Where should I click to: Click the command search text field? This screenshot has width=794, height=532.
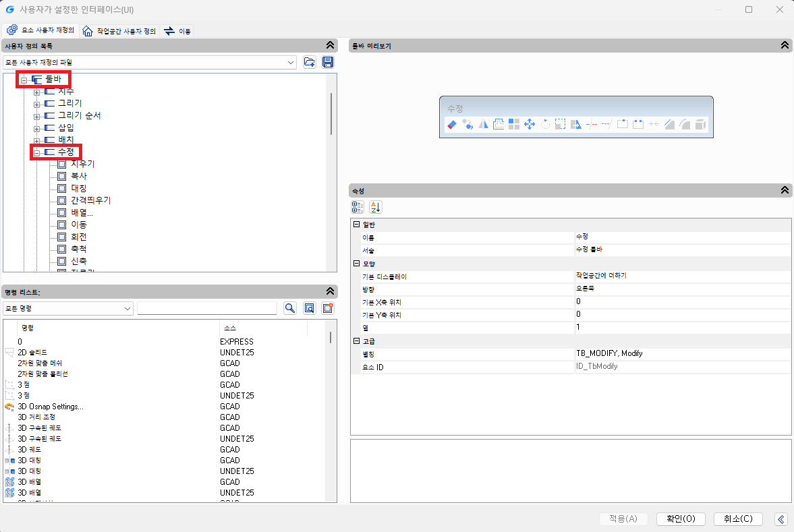207,308
